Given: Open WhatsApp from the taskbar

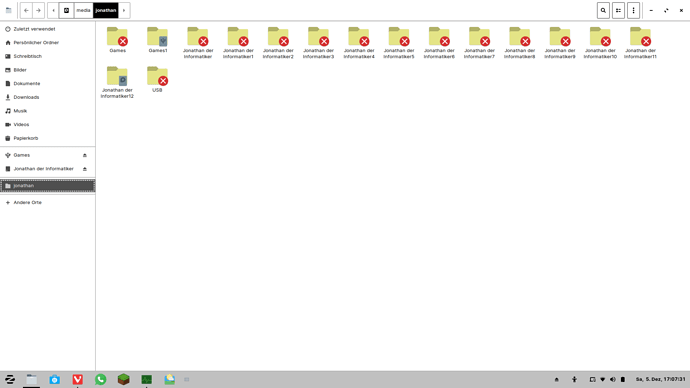Looking at the screenshot, I should (x=101, y=379).
